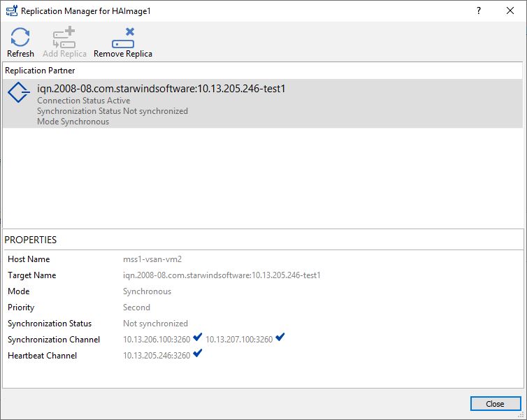Click sync channel address 10.13.207.100:3260
The width and height of the screenshot is (527, 420).
[x=239, y=340]
